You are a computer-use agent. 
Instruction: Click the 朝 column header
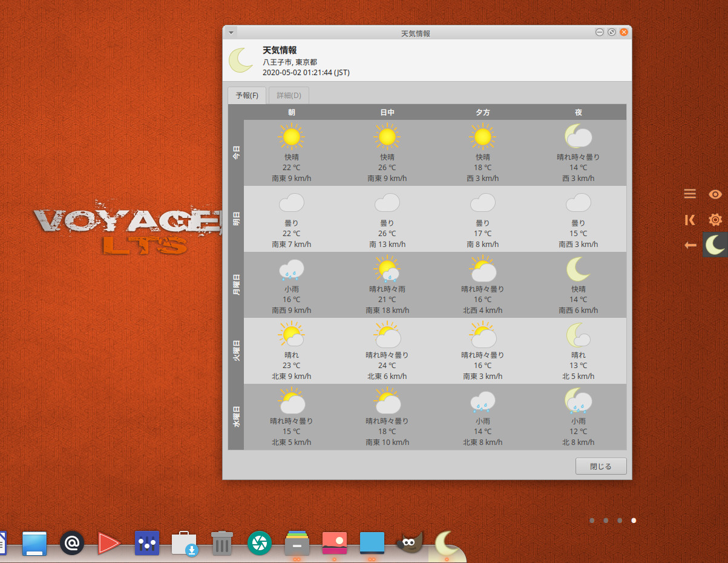(x=292, y=113)
